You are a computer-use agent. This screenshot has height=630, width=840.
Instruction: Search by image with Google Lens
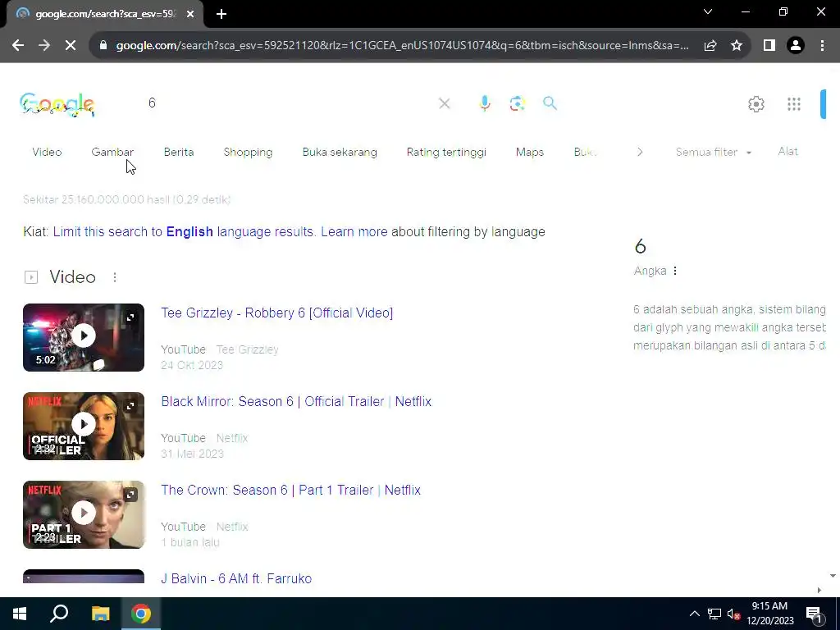click(x=517, y=103)
